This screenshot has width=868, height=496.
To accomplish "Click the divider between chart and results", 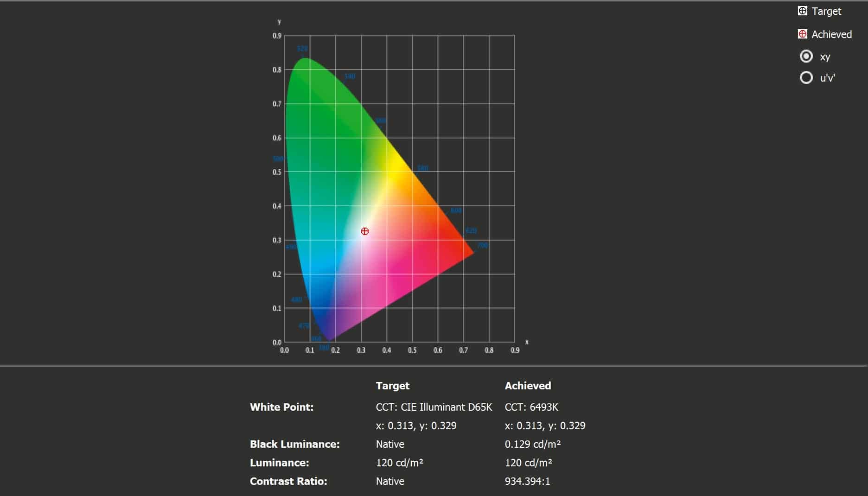I will [x=434, y=366].
